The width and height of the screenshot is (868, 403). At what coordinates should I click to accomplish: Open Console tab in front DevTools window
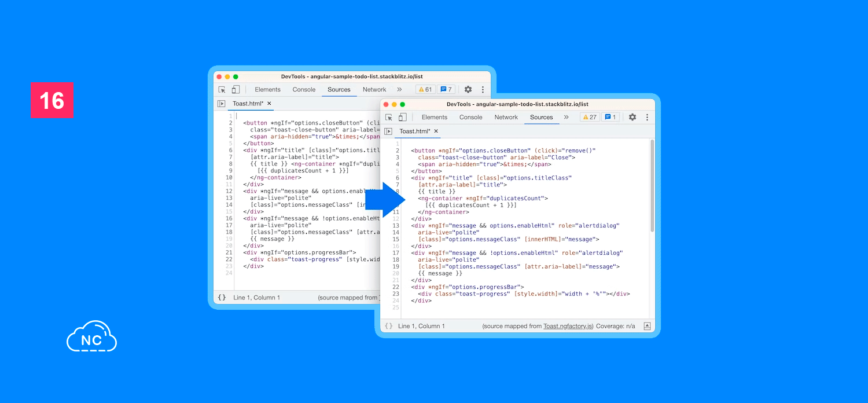pos(471,117)
